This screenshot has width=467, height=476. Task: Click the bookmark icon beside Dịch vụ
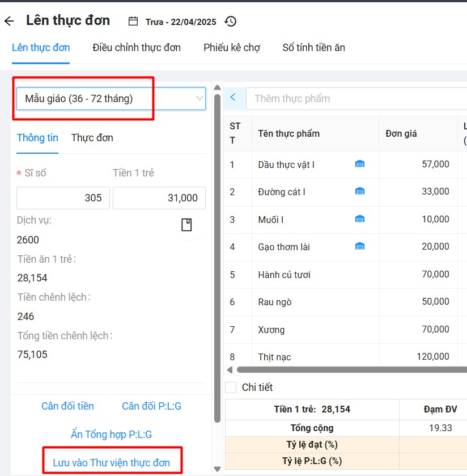186,225
